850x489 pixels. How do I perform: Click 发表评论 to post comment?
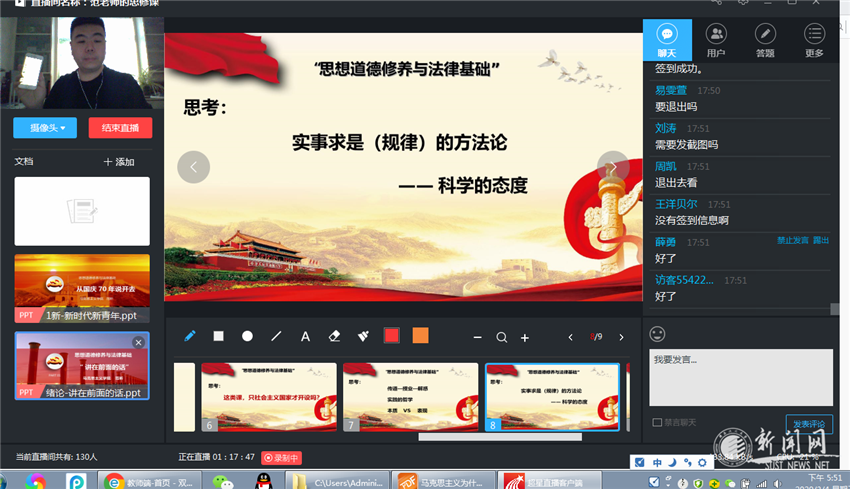(x=808, y=422)
